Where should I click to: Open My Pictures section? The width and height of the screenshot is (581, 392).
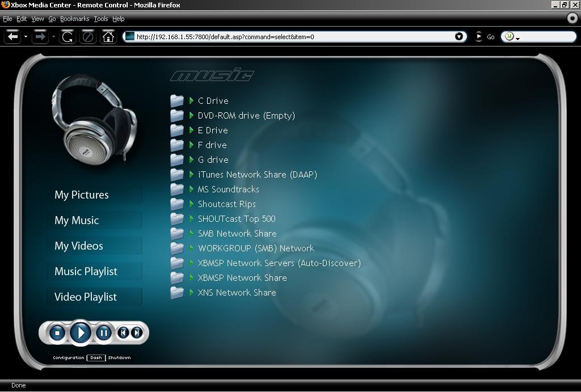coord(95,195)
